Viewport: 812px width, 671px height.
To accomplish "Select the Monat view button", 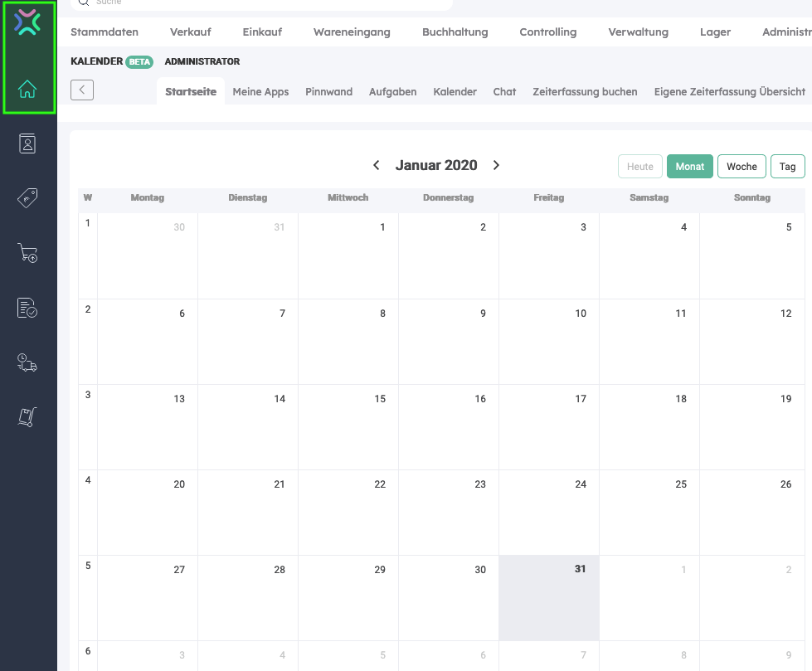I will click(x=689, y=167).
